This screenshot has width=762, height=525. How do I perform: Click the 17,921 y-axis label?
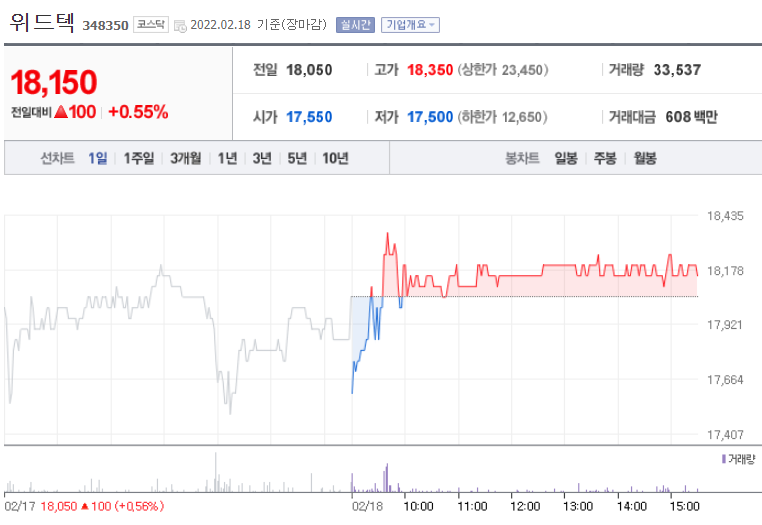(x=725, y=325)
